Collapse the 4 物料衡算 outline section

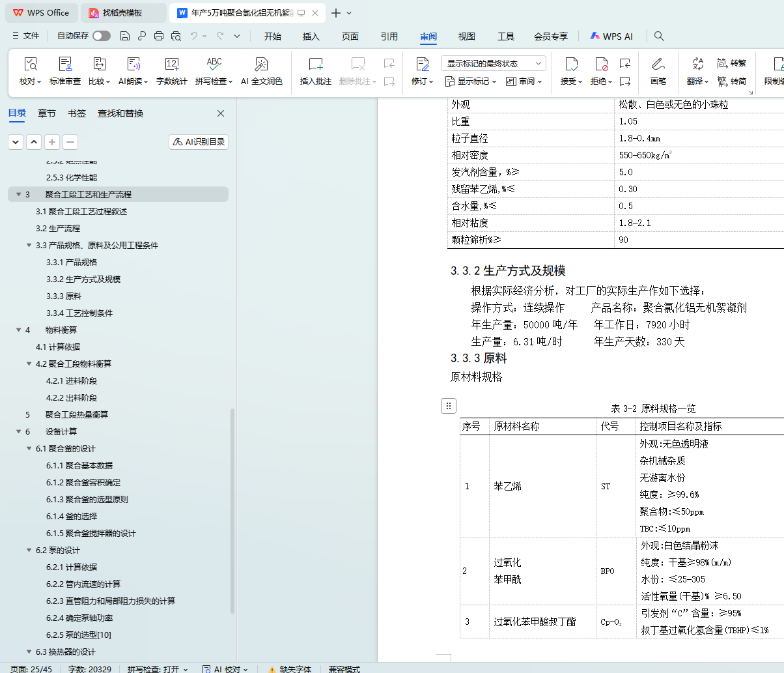tap(19, 330)
